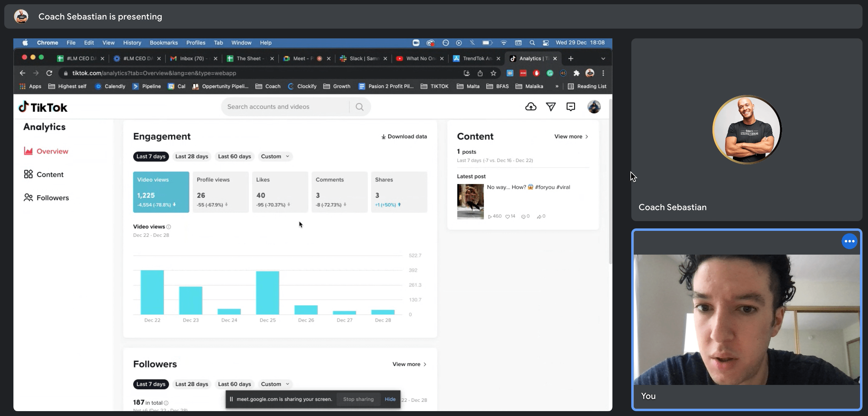Open Followers Custom date range dropdown
This screenshot has width=868, height=416.
tap(274, 384)
